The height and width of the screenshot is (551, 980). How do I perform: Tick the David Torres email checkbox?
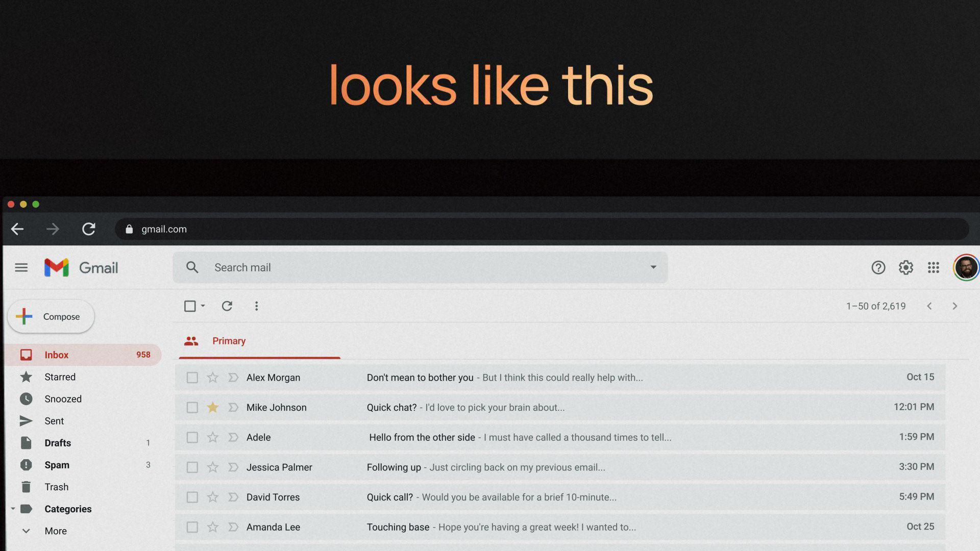pos(192,497)
